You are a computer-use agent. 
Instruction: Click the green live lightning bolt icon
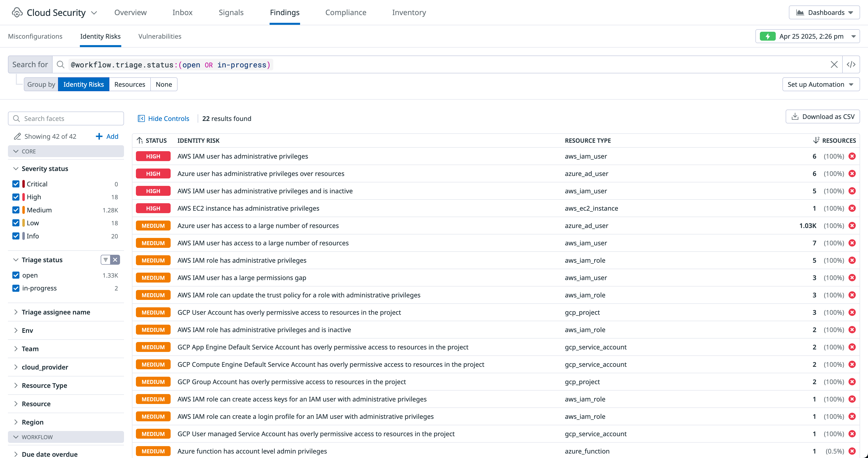tap(768, 36)
